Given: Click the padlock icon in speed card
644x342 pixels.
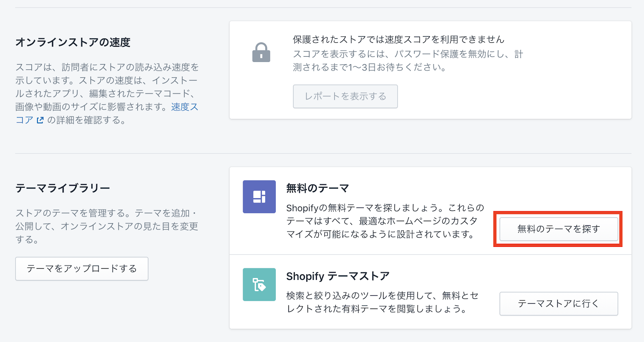Looking at the screenshot, I should point(261,52).
